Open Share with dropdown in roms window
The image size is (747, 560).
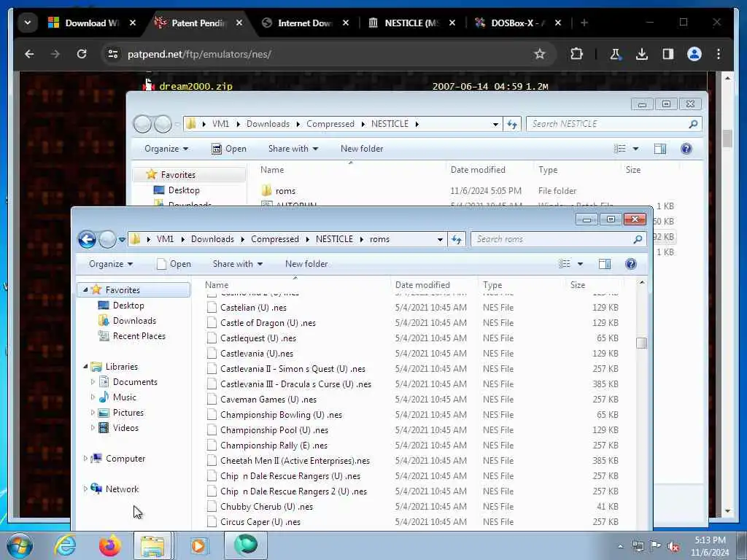click(237, 264)
